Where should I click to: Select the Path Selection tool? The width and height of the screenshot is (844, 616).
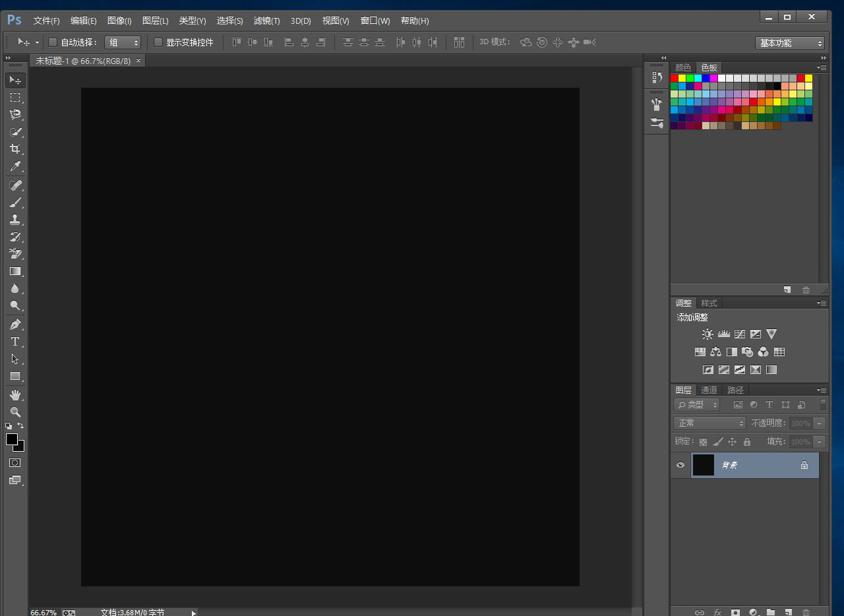coord(15,359)
